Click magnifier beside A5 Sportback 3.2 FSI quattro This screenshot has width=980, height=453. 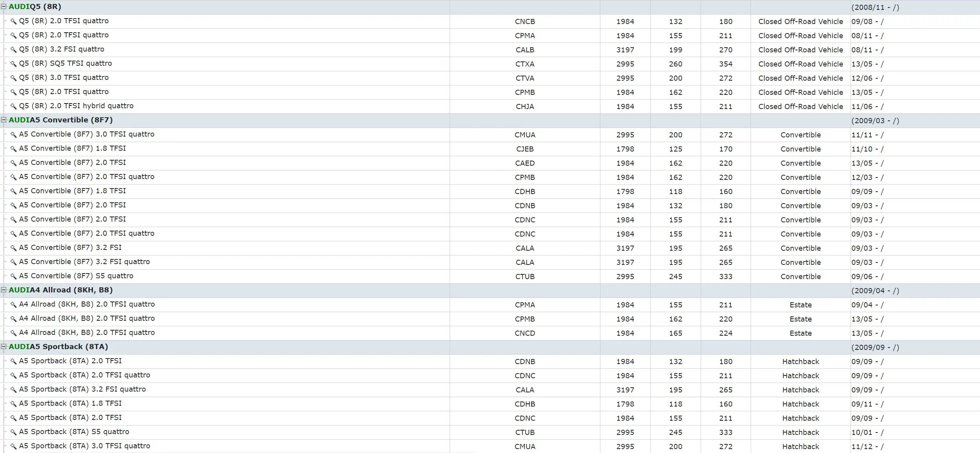click(13, 390)
